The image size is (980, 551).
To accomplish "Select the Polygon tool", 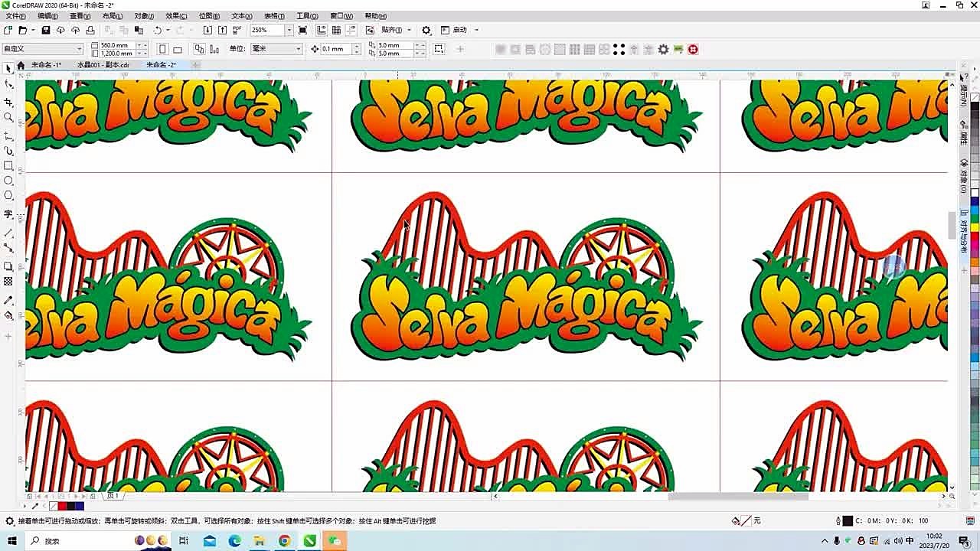I will coord(8,196).
